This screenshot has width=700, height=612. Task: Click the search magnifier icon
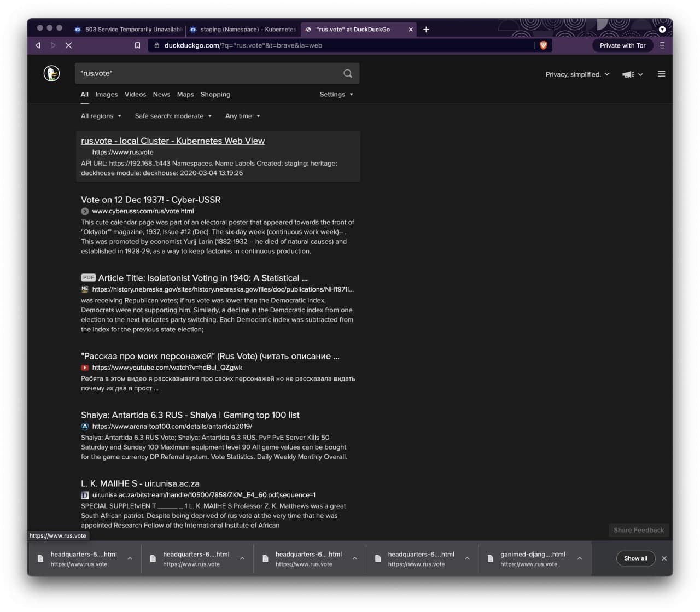tap(347, 73)
